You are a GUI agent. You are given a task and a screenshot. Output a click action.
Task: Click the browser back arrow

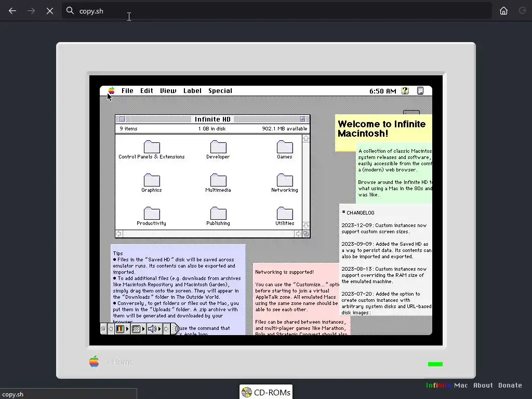click(x=12, y=11)
